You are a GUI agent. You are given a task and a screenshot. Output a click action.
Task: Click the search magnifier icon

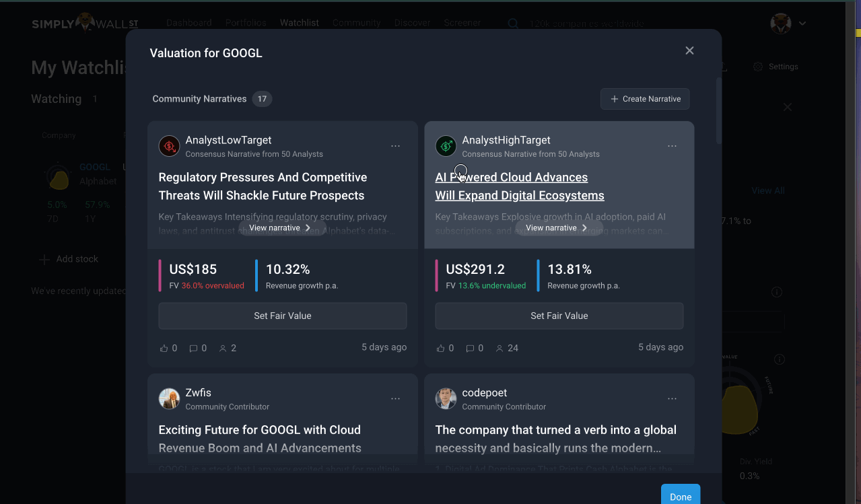tap(513, 24)
